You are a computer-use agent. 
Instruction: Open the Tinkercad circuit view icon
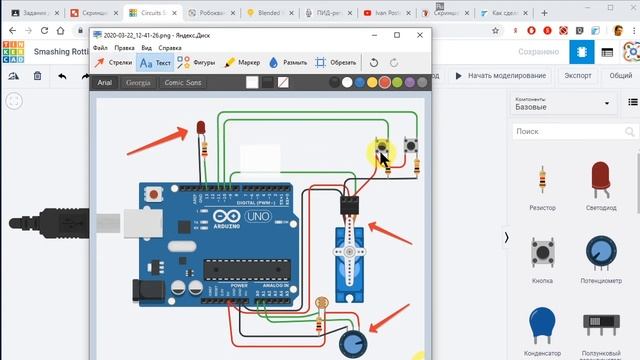pyautogui.click(x=582, y=52)
